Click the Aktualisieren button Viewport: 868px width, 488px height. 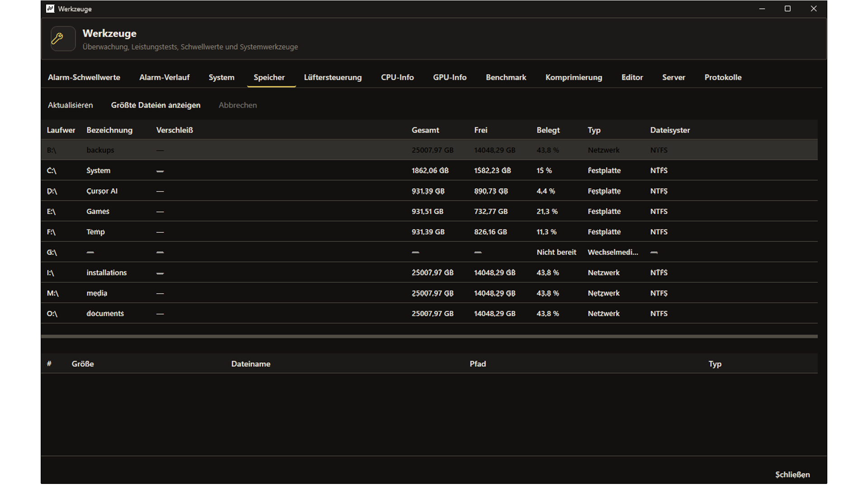pos(71,105)
